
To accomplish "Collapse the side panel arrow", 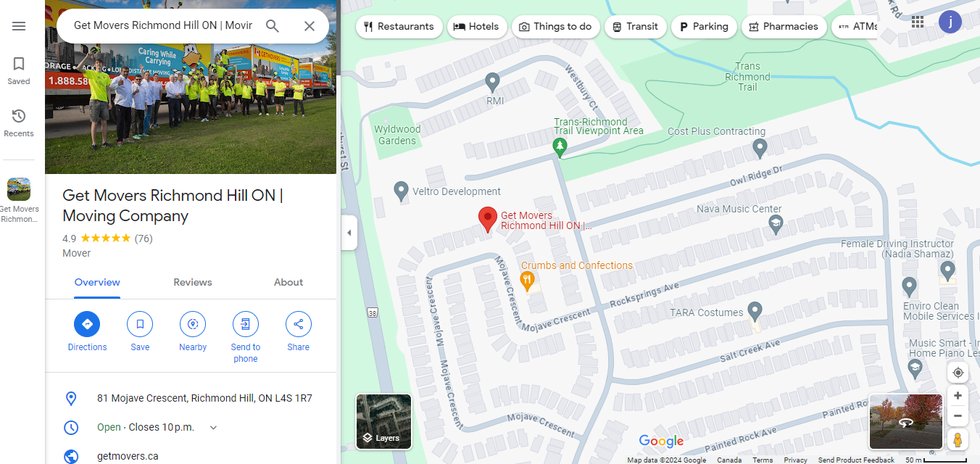I will click(x=349, y=233).
